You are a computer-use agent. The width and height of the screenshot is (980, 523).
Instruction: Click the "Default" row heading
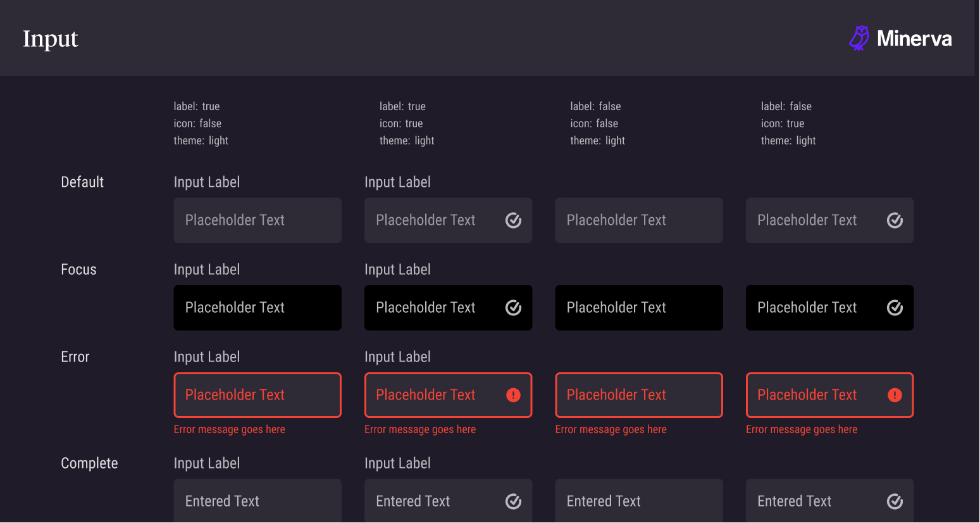coord(82,182)
